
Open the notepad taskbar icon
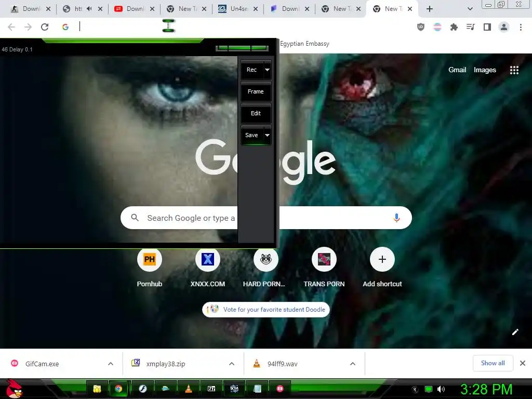click(x=257, y=389)
